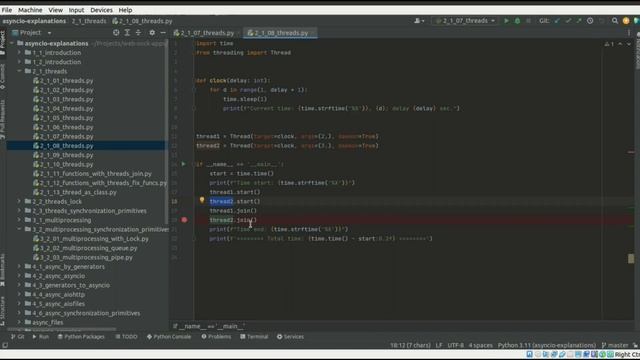Viewport: 640px width, 360px height.
Task: Open the File menu
Action: click(7, 10)
